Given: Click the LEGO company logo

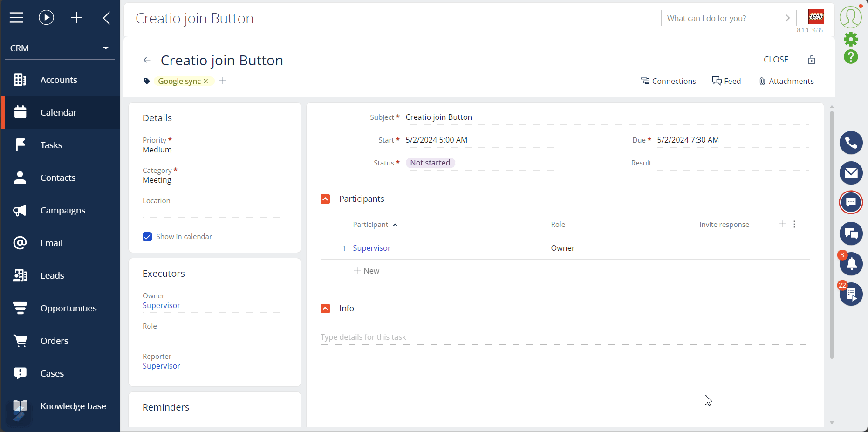Looking at the screenshot, I should click(x=816, y=17).
